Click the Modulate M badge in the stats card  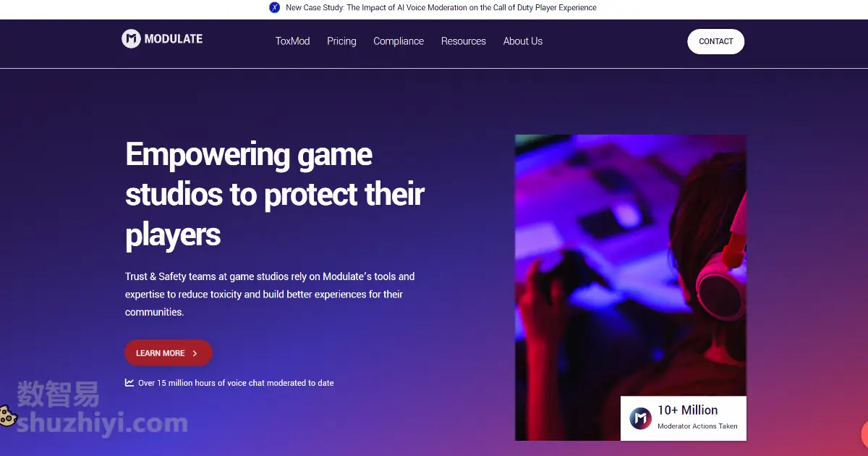(x=640, y=418)
